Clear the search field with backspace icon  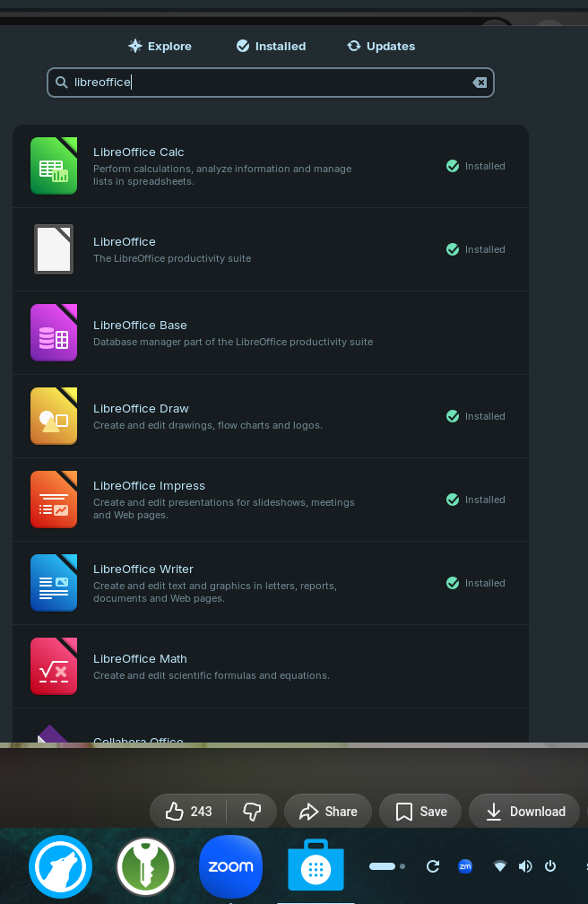pyautogui.click(x=480, y=83)
